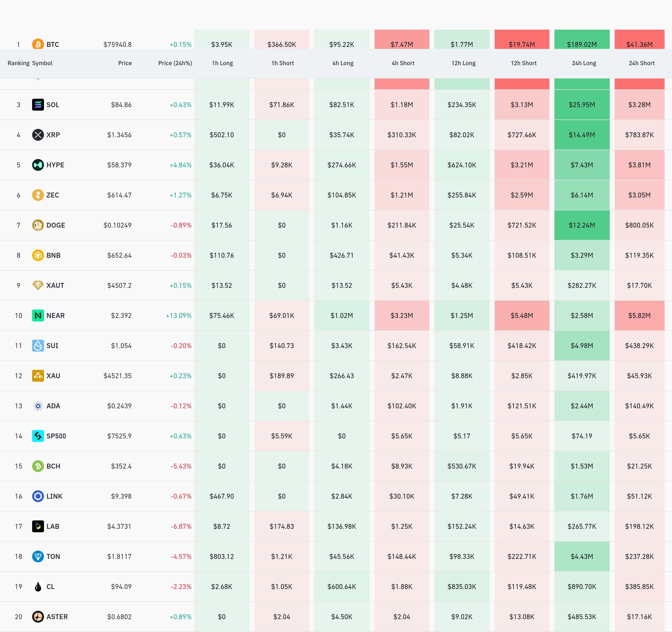Sort by the Symbol column header
This screenshot has height=632, width=672.
click(42, 63)
